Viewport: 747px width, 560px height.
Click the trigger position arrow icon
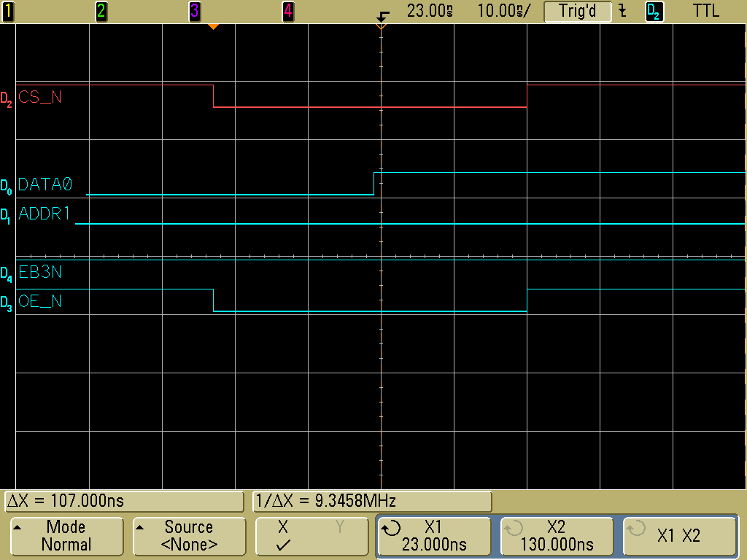382,16
